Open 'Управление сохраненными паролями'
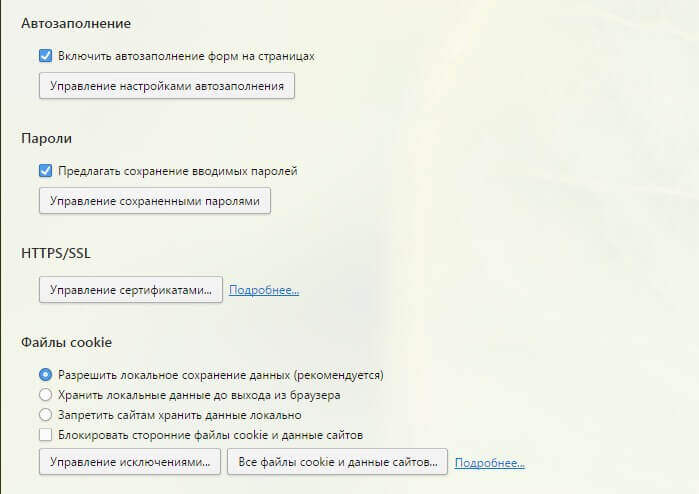699x494 pixels. coord(154,201)
